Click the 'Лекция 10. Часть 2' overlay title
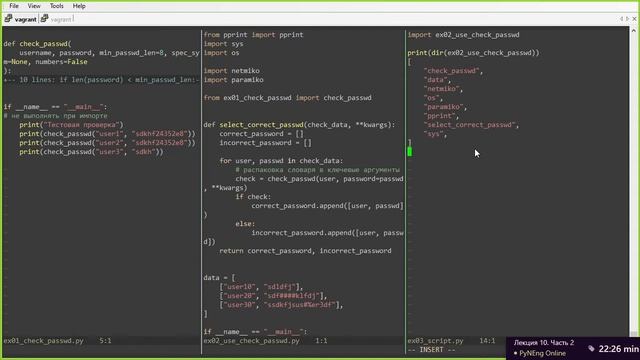The width and height of the screenshot is (640, 360). pos(544,343)
